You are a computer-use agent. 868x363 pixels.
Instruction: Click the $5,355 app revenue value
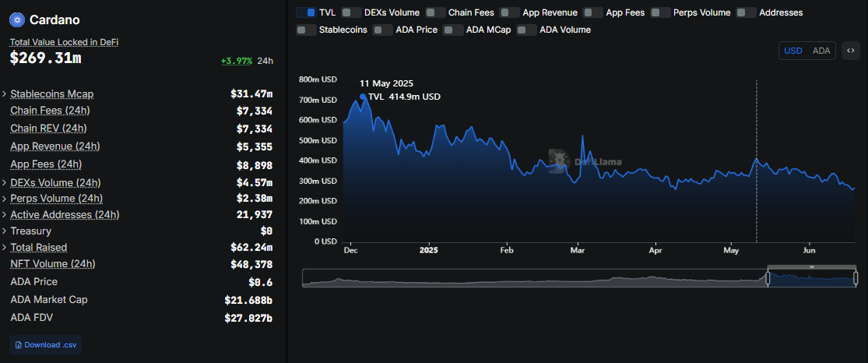(255, 146)
